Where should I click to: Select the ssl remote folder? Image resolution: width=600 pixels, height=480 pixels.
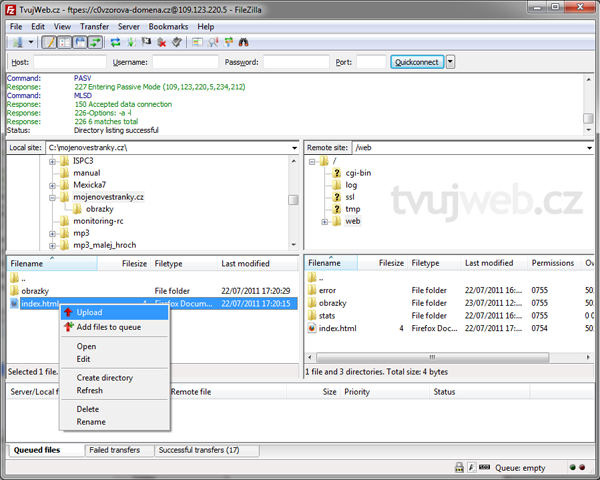click(x=350, y=197)
